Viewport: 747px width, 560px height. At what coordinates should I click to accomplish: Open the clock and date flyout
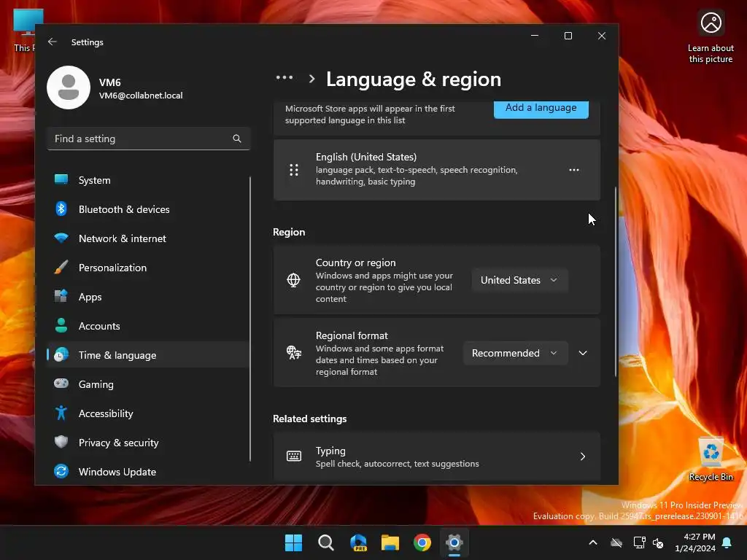coord(695,542)
